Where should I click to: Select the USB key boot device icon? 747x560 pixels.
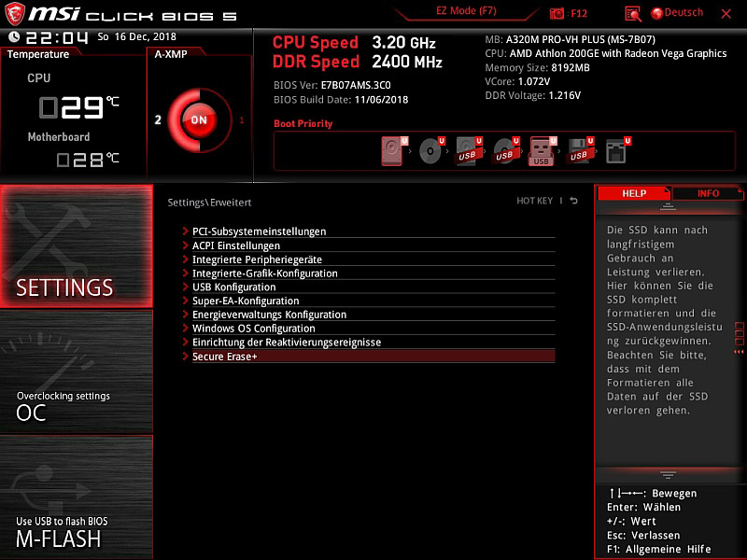(x=543, y=151)
